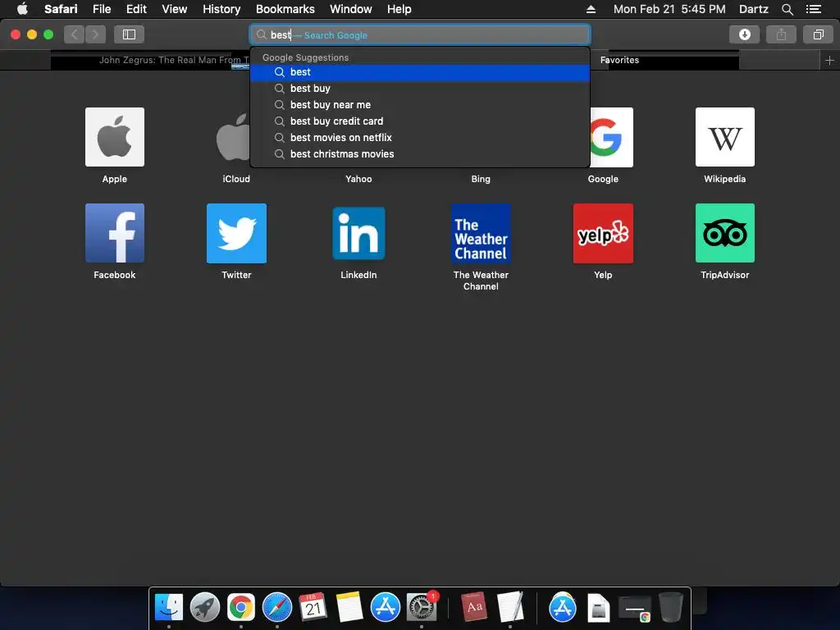
Task: Open the Facebook favorite tile
Action: coord(115,233)
